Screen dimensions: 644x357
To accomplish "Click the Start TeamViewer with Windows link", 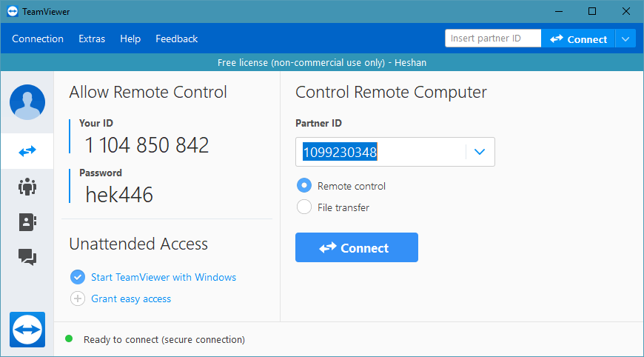I will [x=164, y=277].
